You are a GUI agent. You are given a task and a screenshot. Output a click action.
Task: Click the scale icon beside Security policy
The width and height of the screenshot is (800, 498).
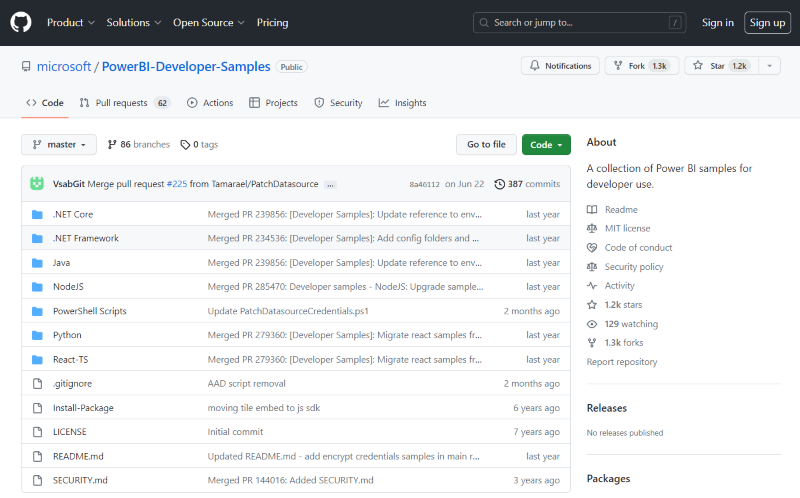click(592, 266)
